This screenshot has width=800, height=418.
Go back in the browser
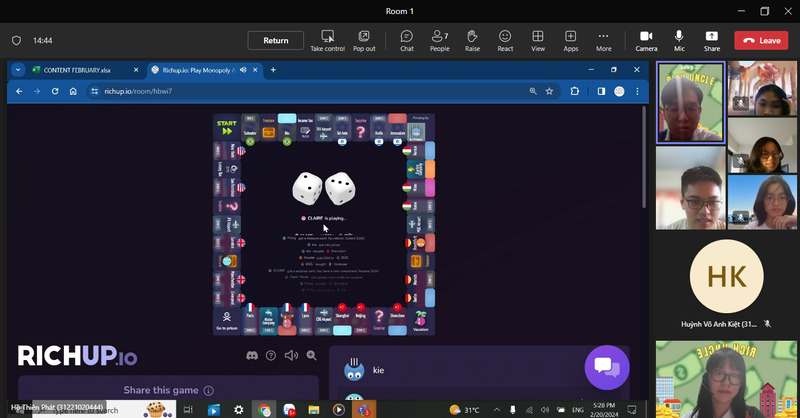(19, 91)
